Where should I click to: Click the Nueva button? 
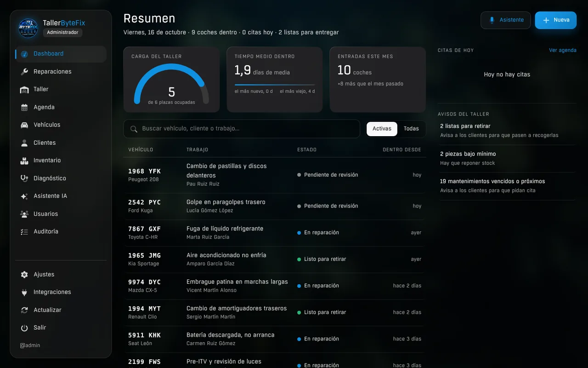tap(556, 20)
